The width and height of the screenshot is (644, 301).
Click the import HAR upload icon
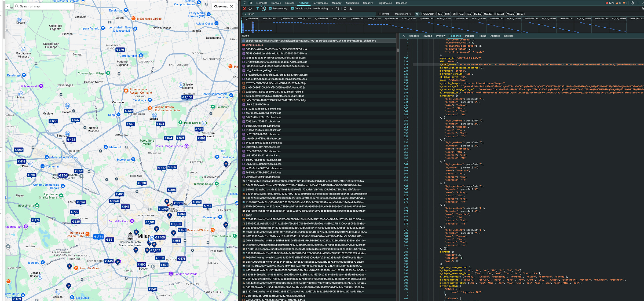tap(345, 9)
